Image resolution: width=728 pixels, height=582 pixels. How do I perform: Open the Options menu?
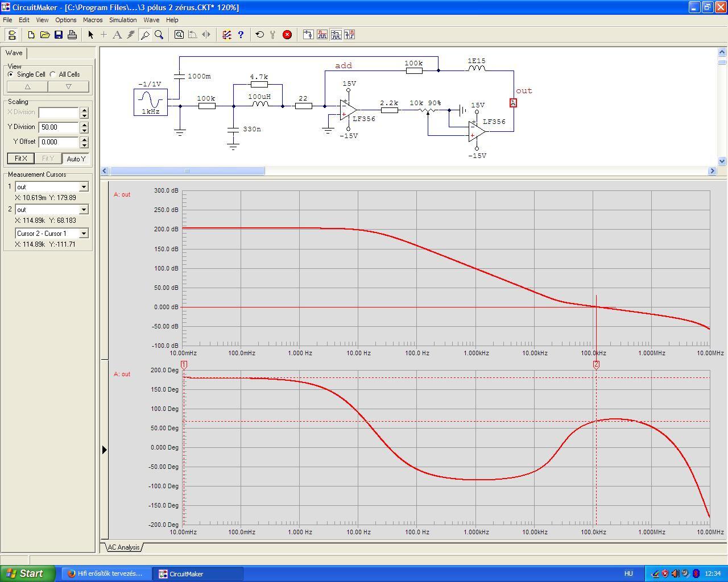(66, 20)
